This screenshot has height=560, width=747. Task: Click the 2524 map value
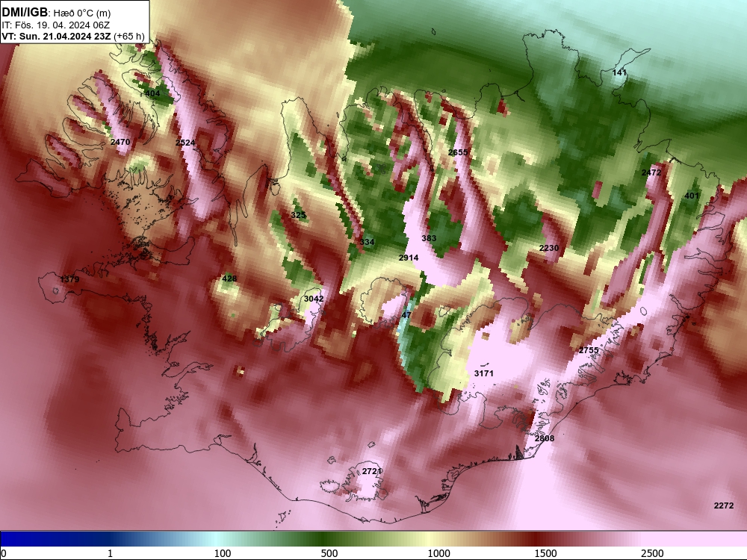(x=185, y=143)
